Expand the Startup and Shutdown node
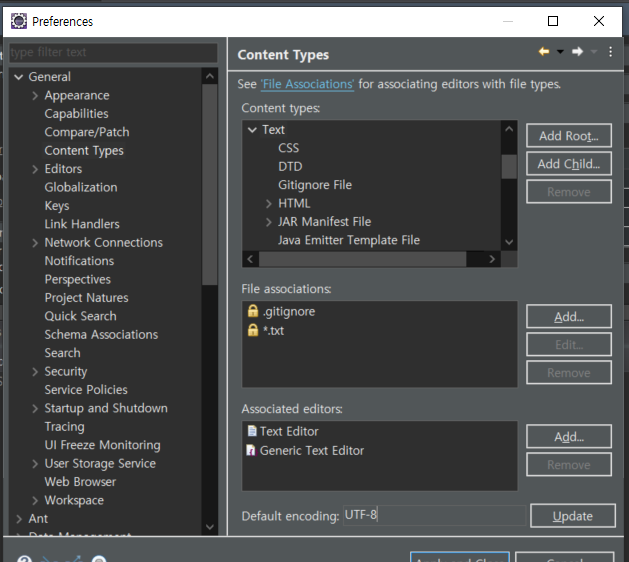The height and width of the screenshot is (562, 629). point(35,408)
